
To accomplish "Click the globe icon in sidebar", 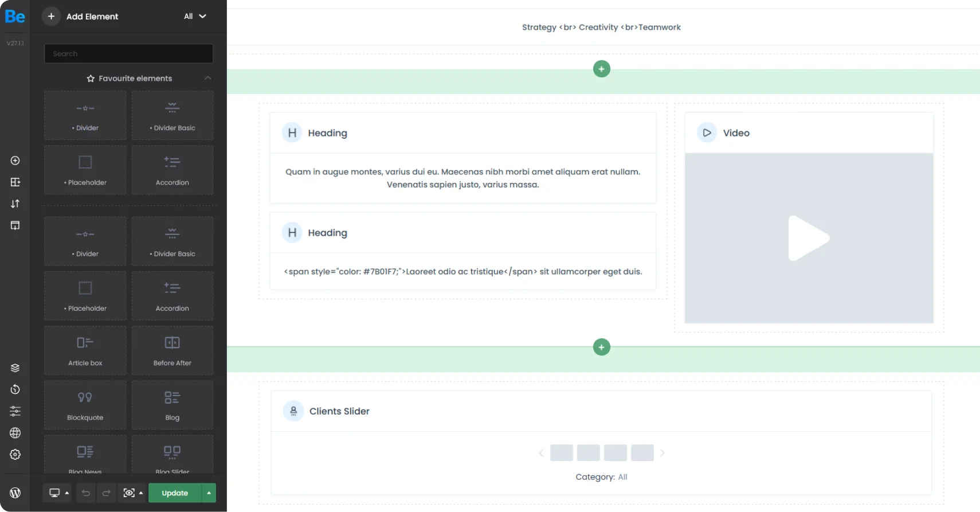I will [15, 433].
